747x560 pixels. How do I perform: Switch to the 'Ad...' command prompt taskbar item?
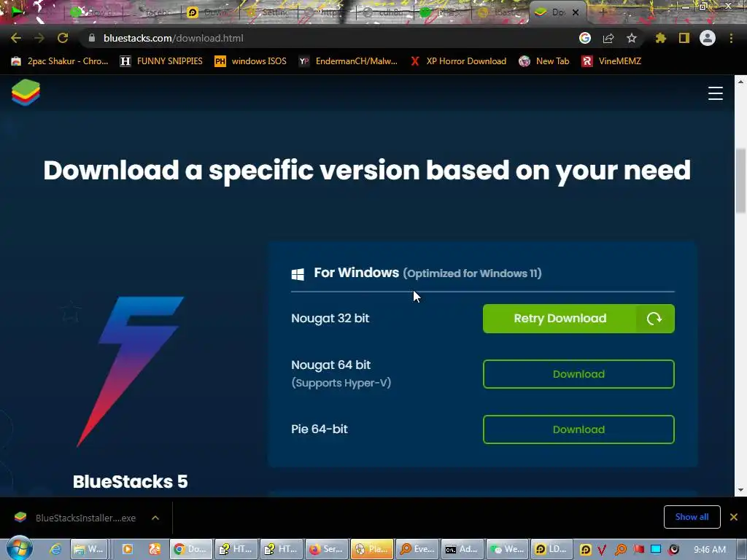pyautogui.click(x=462, y=549)
